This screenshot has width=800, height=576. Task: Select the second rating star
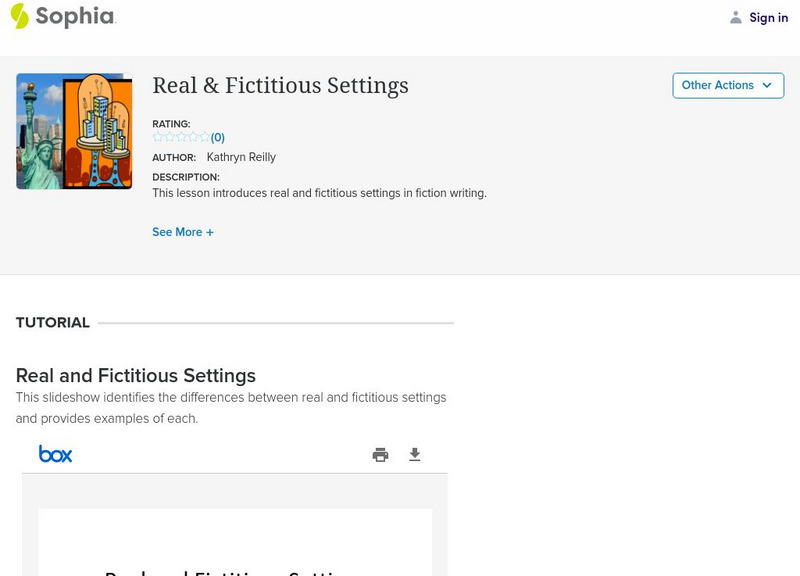click(169, 137)
